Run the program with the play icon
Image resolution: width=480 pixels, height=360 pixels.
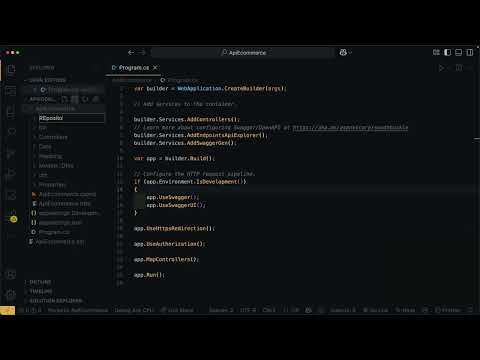[x=441, y=68]
